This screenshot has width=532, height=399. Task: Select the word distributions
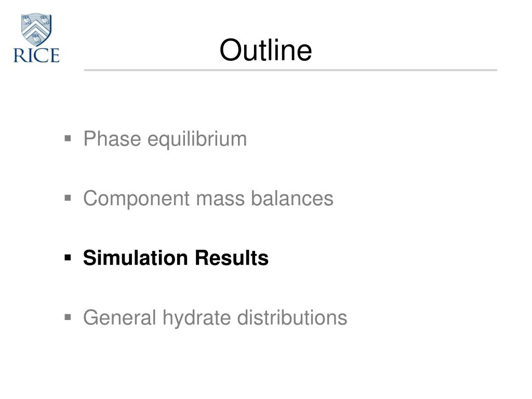coord(292,317)
